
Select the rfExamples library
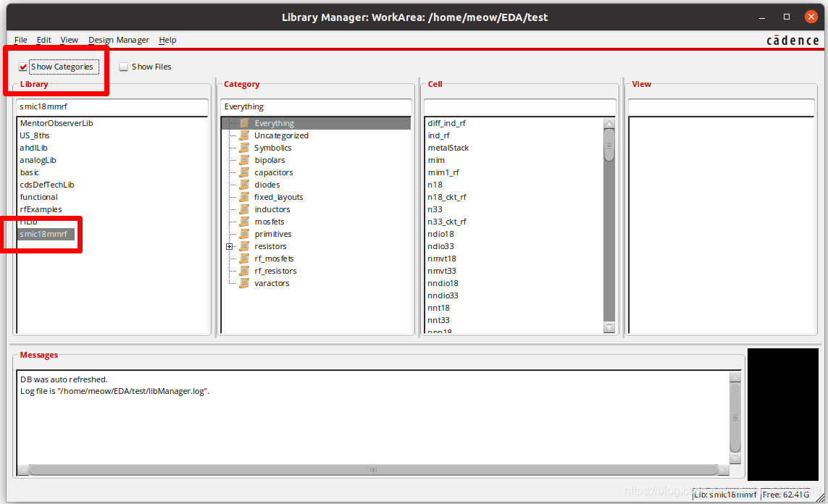pyautogui.click(x=41, y=209)
